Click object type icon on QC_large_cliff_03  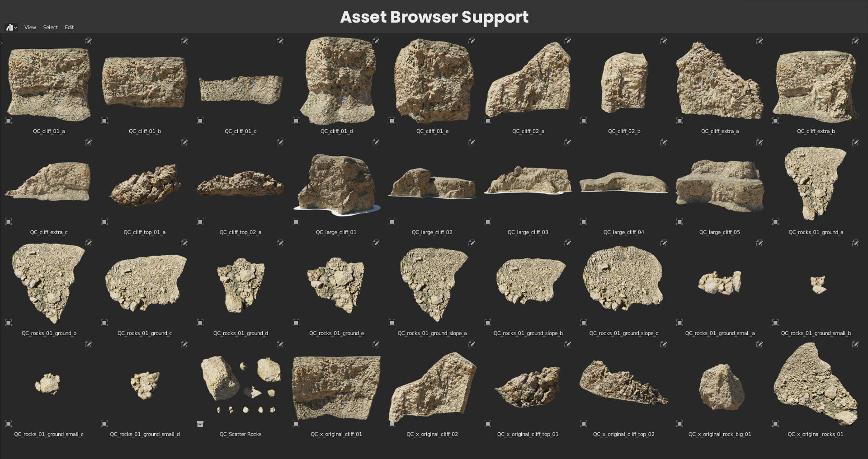487,222
